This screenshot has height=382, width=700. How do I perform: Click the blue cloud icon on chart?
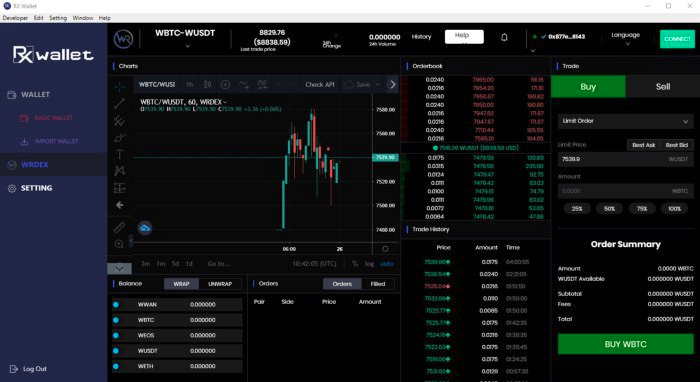click(x=145, y=228)
